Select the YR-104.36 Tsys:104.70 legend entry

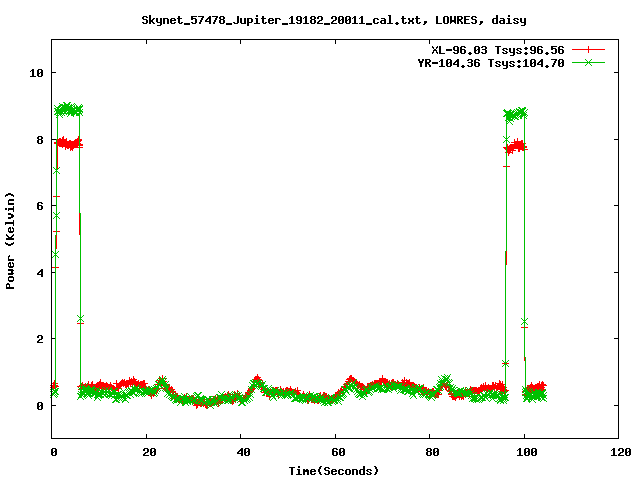(491, 63)
